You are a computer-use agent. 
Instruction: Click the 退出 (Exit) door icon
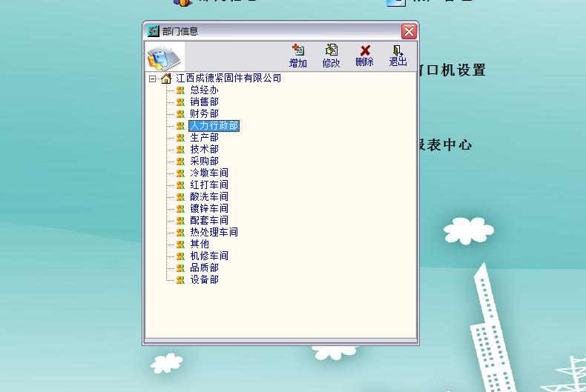click(x=398, y=50)
